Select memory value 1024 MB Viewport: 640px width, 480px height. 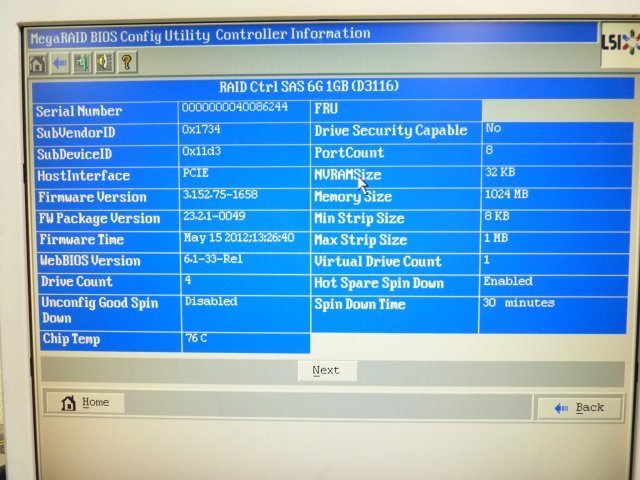[x=507, y=194]
